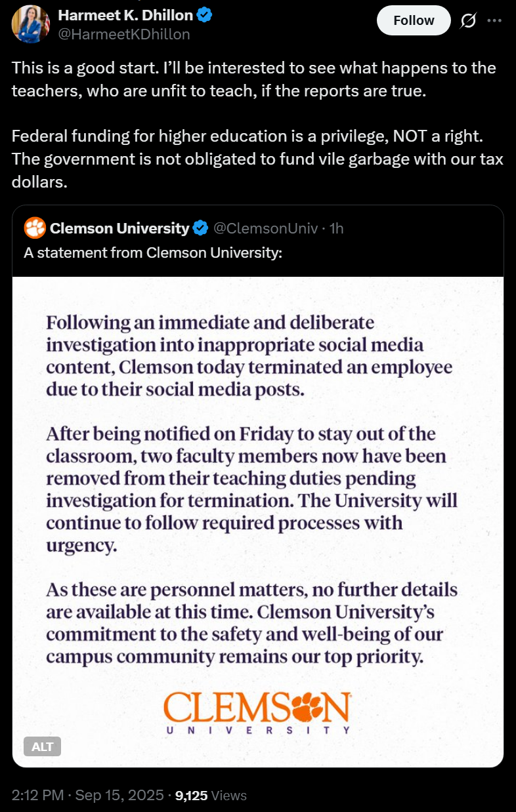Click the @HarmeetKDhillon handle
516x812 pixels.
click(124, 34)
